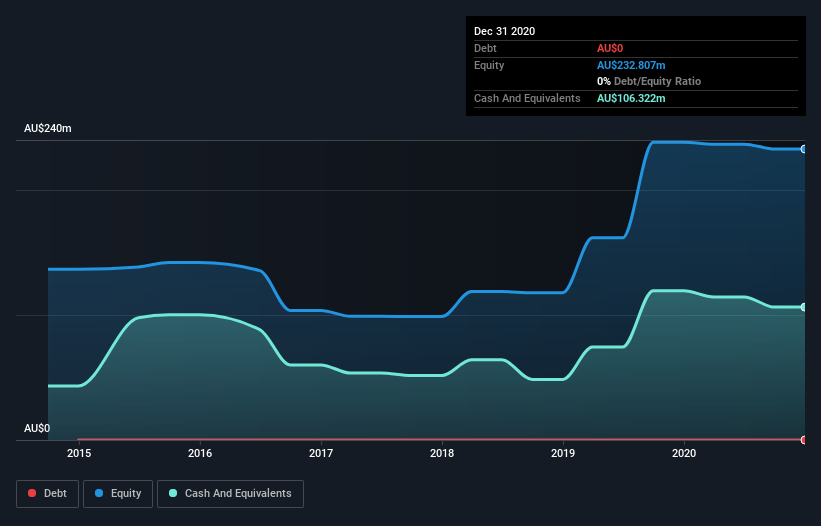Screen dimensions: 821x526
Task: Click the 0% Debt/Equity Ratio text
Action: click(649, 81)
